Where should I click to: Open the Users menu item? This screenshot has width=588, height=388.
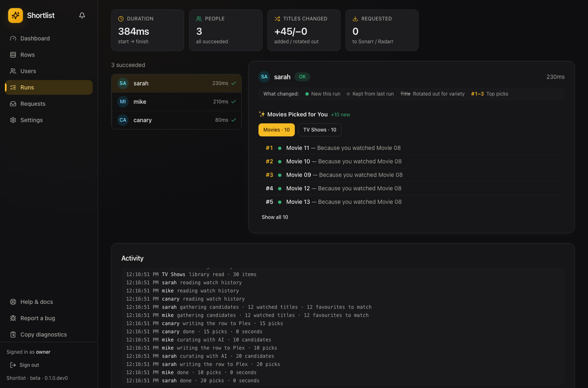[x=49, y=71]
